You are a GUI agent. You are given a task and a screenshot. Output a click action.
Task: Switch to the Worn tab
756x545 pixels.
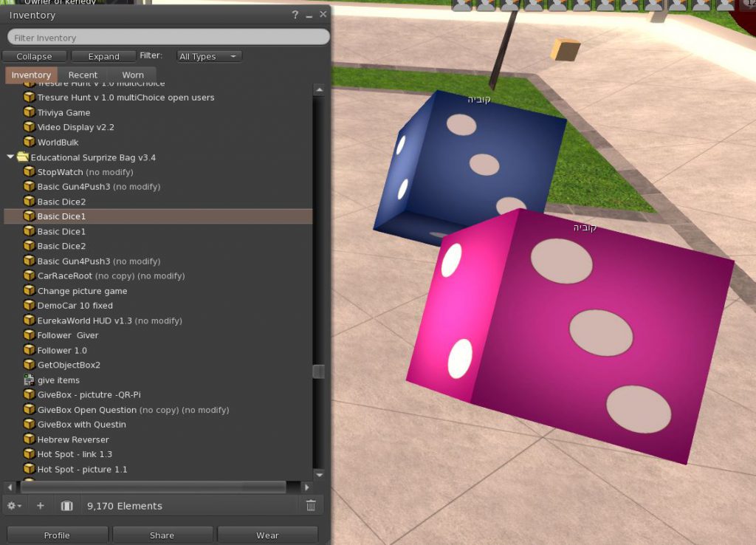pos(133,75)
